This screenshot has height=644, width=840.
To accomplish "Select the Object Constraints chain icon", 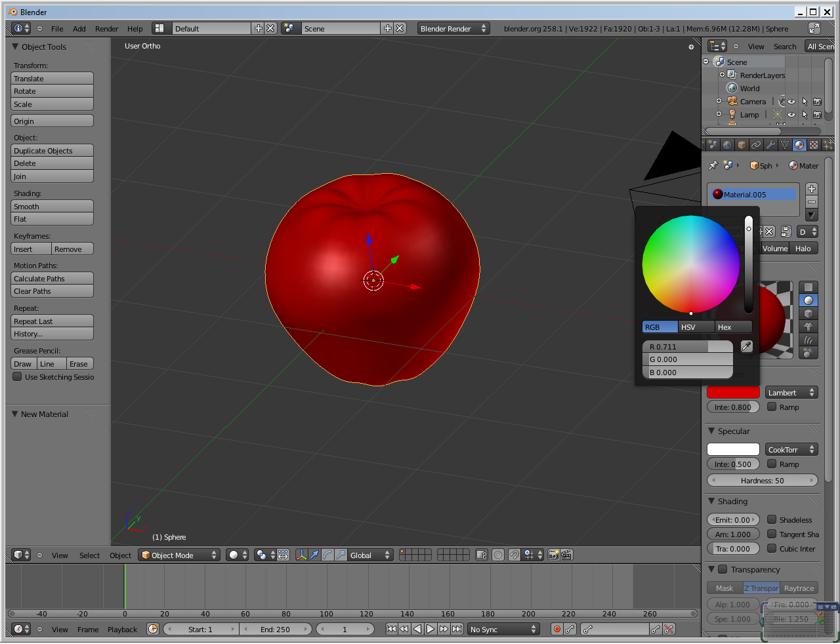I will (757, 144).
